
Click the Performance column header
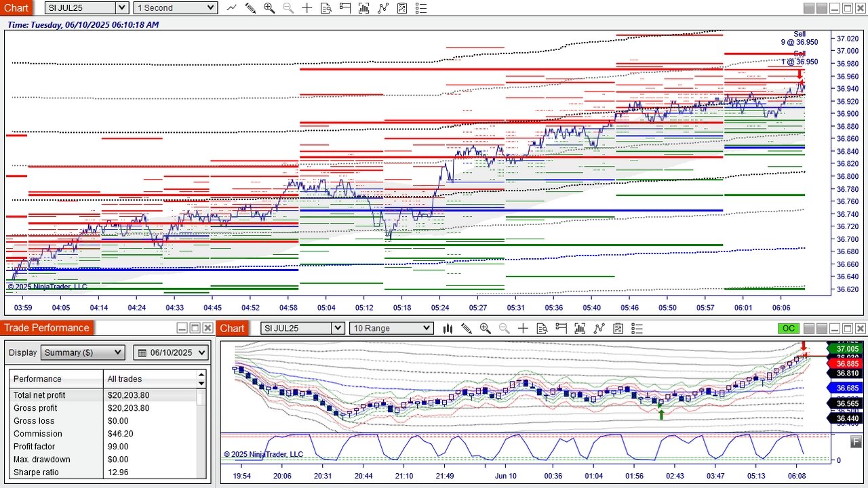[56, 379]
